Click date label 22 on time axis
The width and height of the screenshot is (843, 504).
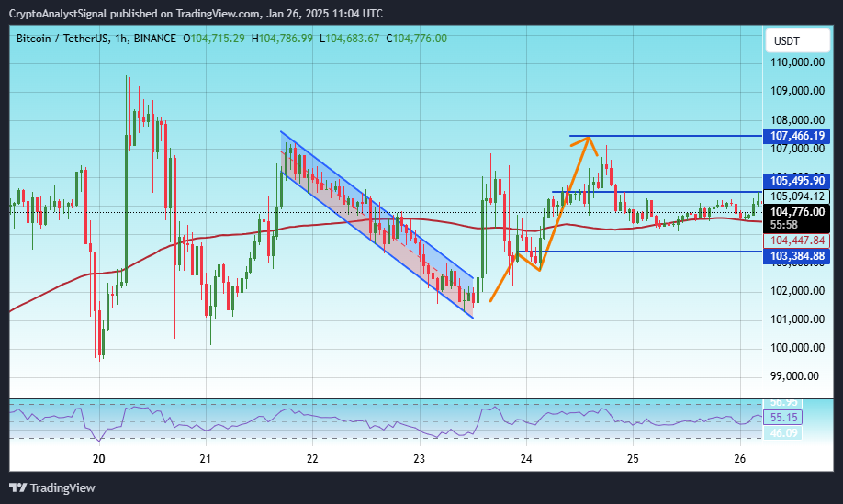coord(312,459)
